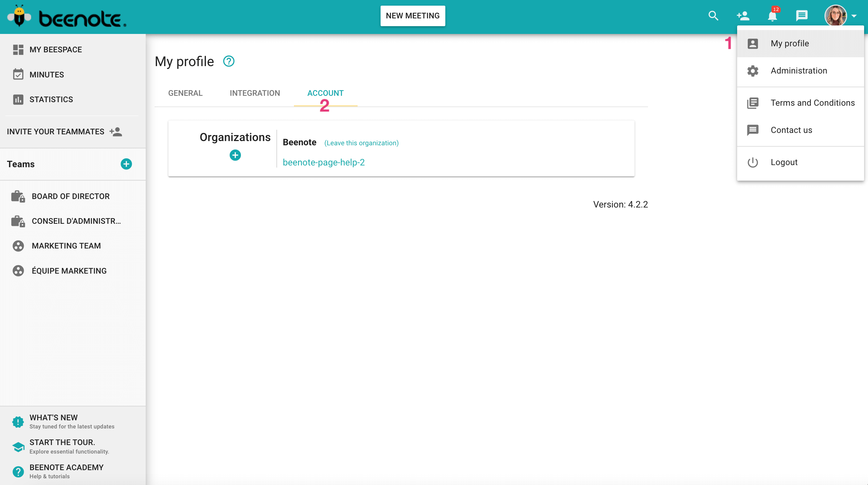Click the Minutes calendar-check icon

click(18, 75)
